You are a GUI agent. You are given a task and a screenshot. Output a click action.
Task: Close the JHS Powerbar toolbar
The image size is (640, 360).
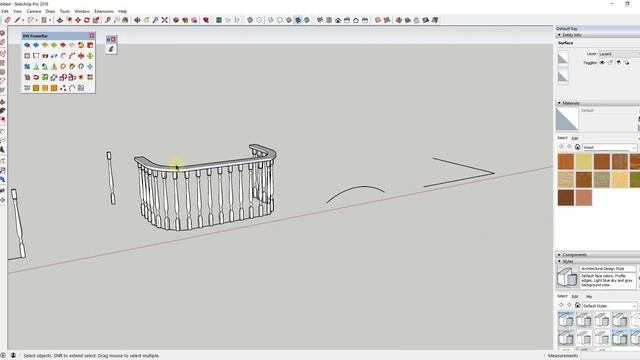tap(91, 36)
